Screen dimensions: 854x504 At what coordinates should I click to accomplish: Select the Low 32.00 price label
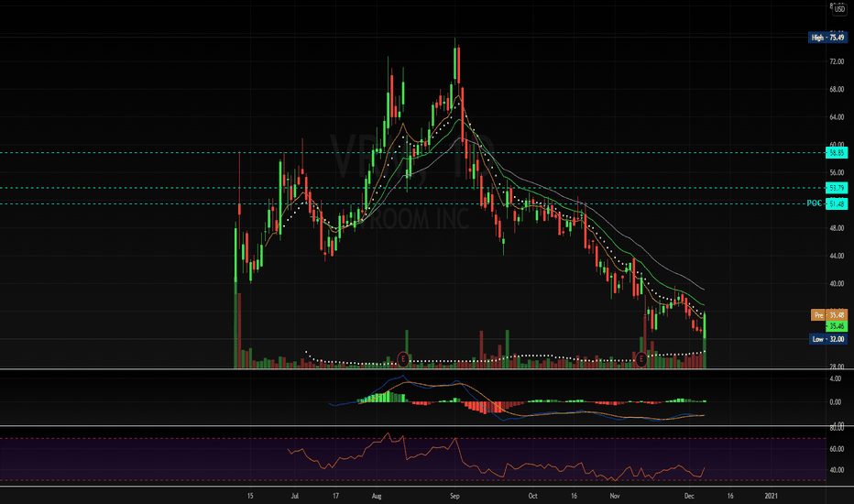click(827, 339)
